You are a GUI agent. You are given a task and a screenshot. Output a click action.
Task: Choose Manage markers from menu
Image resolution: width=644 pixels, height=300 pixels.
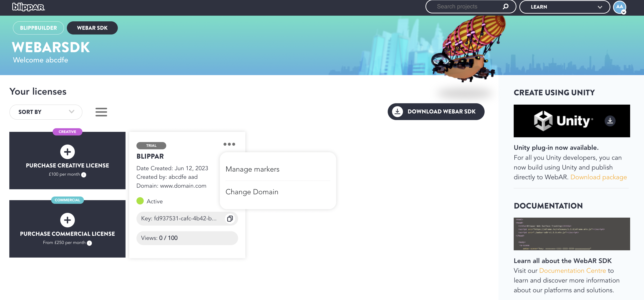click(x=252, y=169)
